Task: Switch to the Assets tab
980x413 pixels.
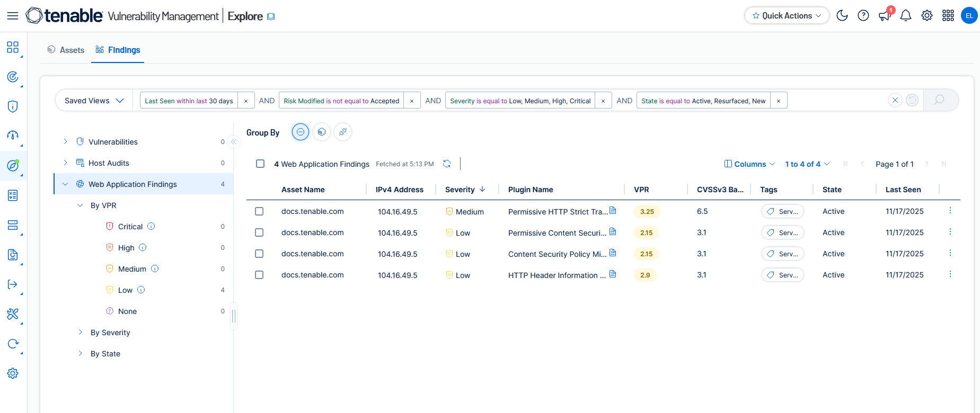Action: click(66, 50)
